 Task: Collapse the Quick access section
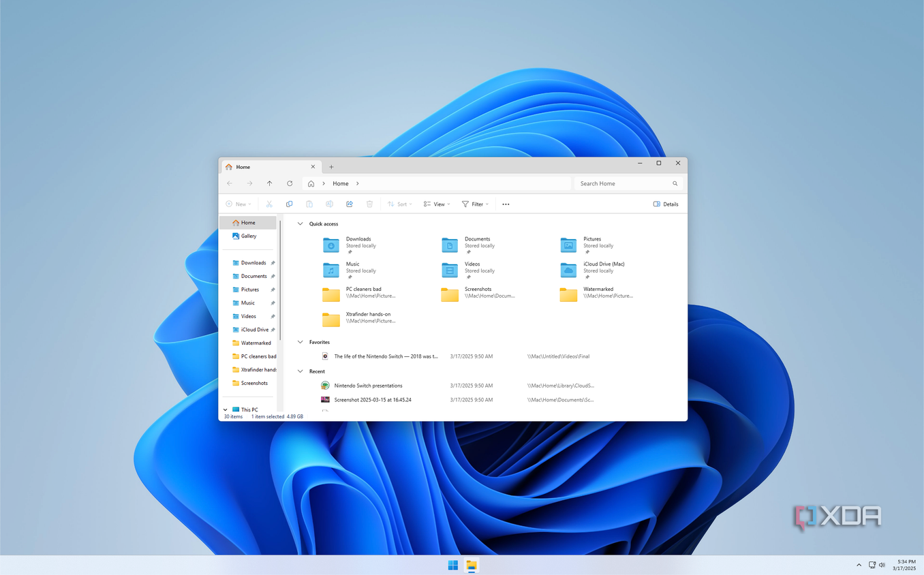(x=301, y=223)
